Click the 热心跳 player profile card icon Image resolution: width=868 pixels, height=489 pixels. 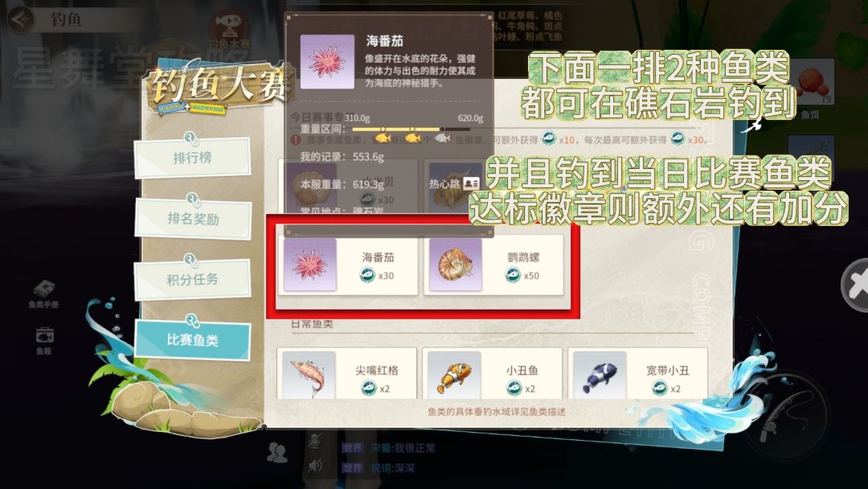(472, 183)
